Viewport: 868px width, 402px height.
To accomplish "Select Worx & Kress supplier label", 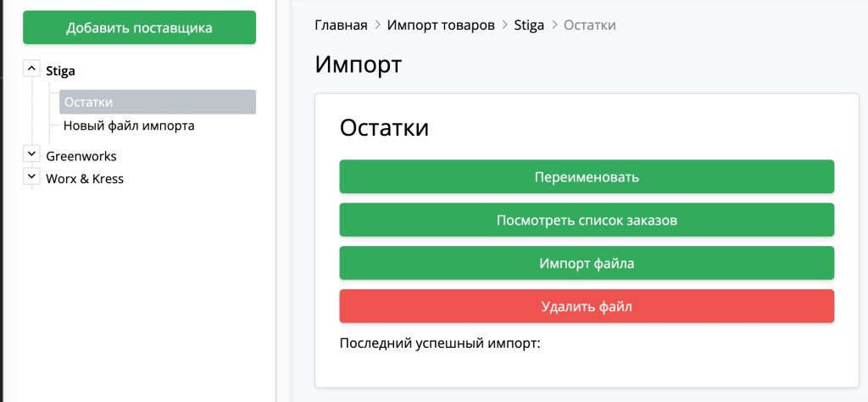I will click(x=85, y=179).
